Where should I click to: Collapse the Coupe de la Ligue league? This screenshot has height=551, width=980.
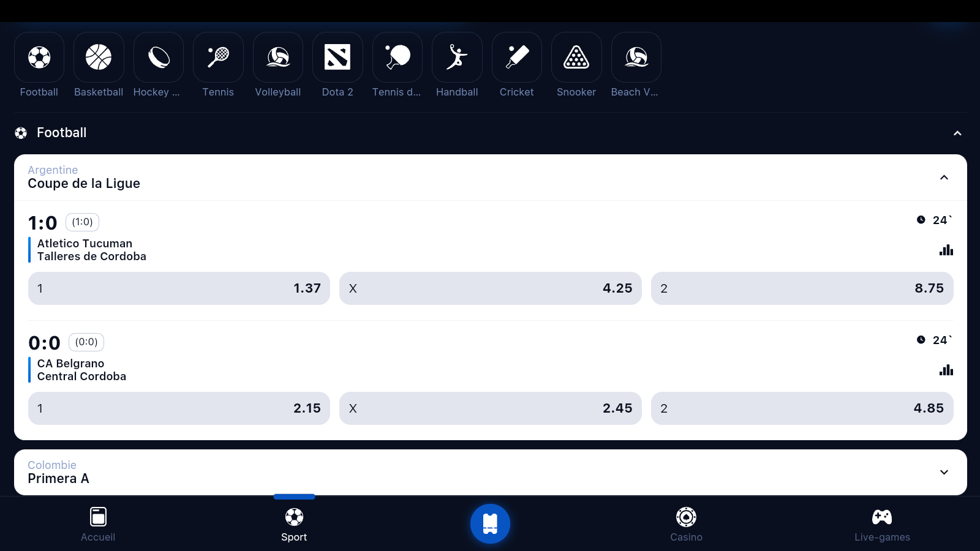[x=944, y=178]
